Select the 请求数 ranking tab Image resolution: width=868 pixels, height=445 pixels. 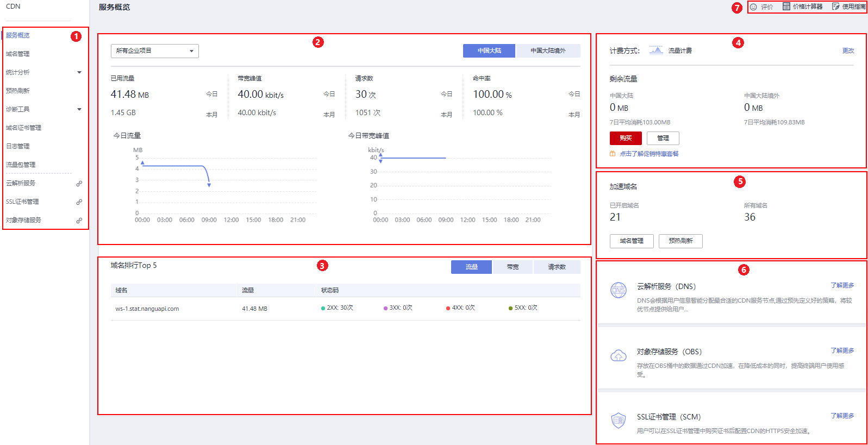click(x=557, y=267)
